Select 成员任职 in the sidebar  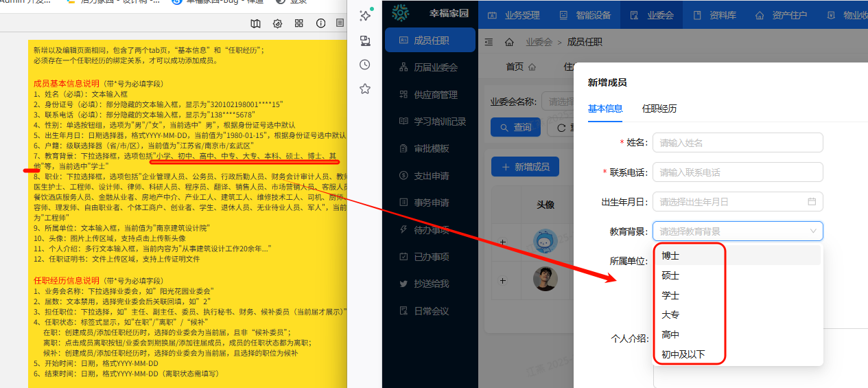tap(430, 41)
